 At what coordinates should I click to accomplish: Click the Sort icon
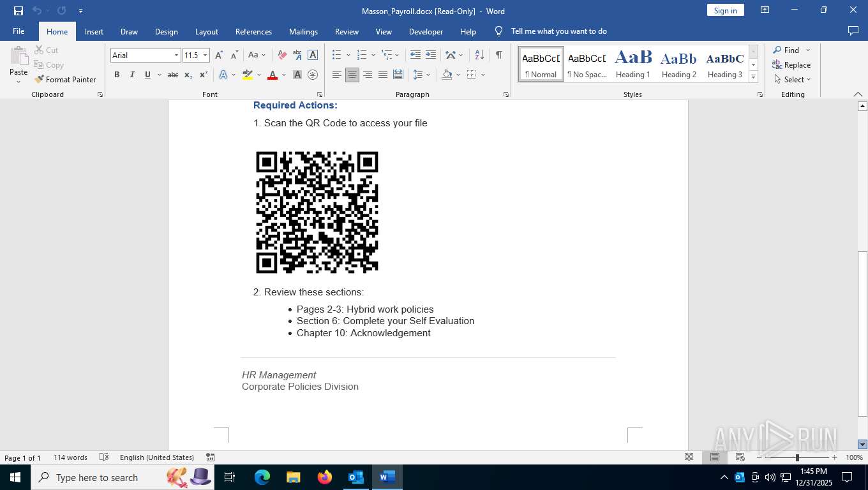coord(479,56)
